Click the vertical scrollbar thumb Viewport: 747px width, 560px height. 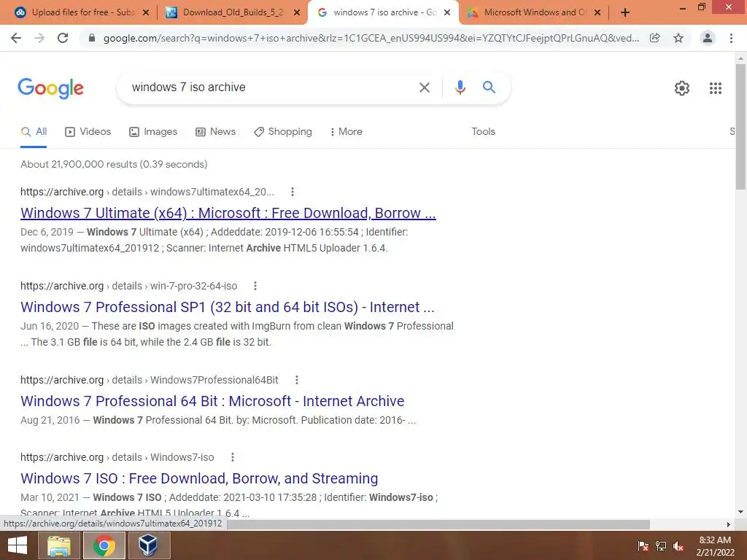(x=740, y=127)
